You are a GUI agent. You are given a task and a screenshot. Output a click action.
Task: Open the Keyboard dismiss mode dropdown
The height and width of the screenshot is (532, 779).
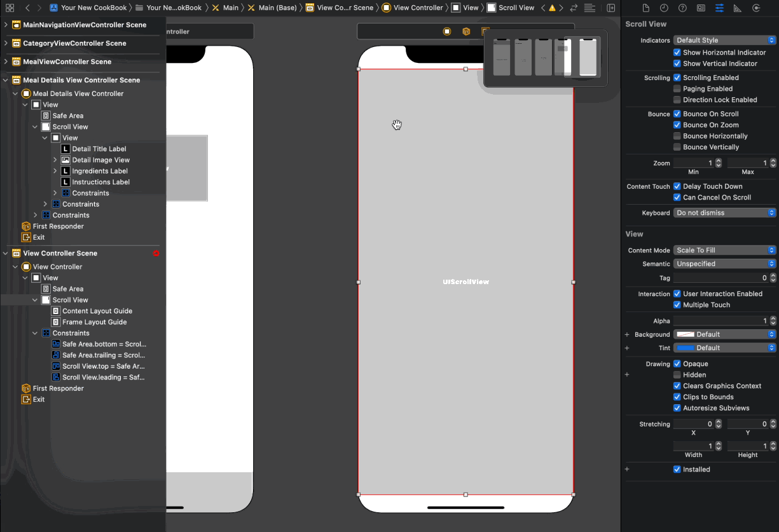pyautogui.click(x=725, y=213)
